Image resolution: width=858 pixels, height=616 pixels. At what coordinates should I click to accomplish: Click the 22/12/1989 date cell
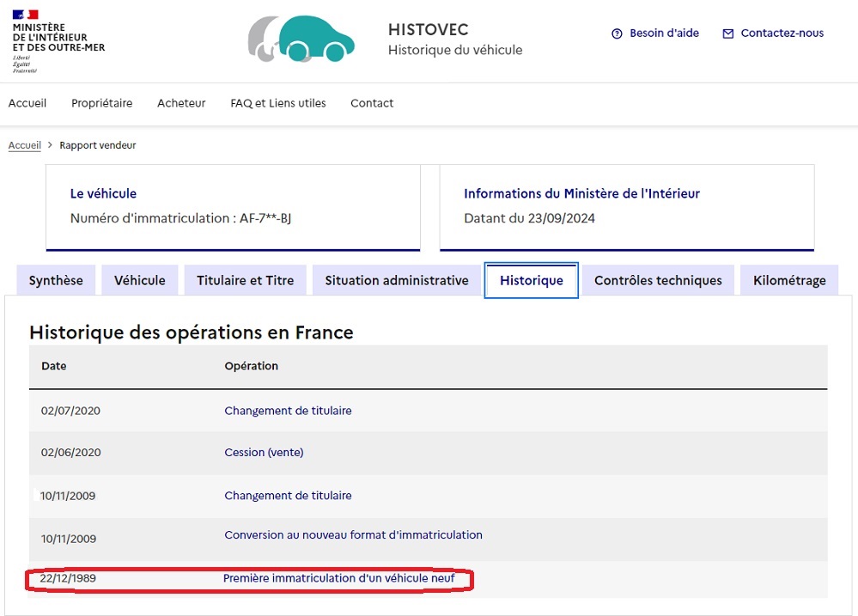68,578
